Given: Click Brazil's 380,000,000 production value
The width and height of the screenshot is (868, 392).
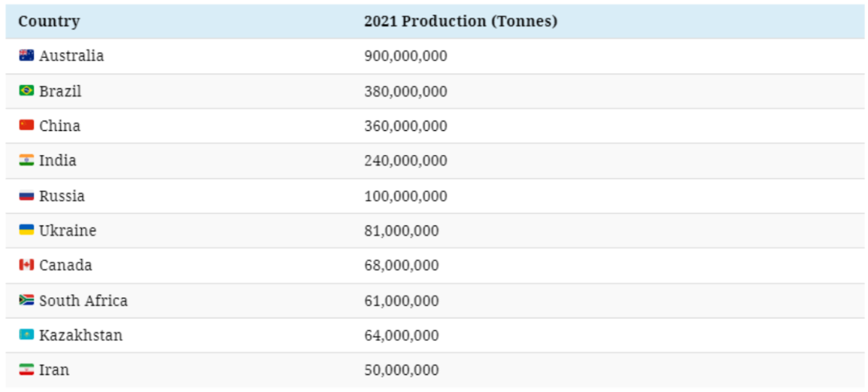Looking at the screenshot, I should (x=405, y=92).
